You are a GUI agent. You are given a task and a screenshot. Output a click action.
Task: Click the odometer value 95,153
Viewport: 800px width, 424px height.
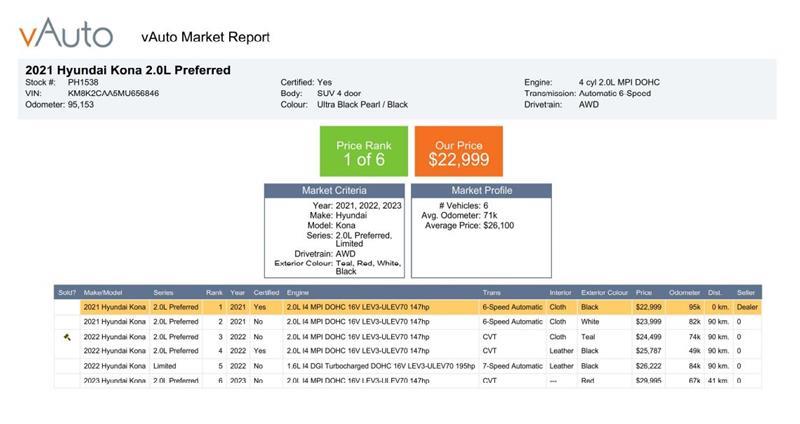81,105
